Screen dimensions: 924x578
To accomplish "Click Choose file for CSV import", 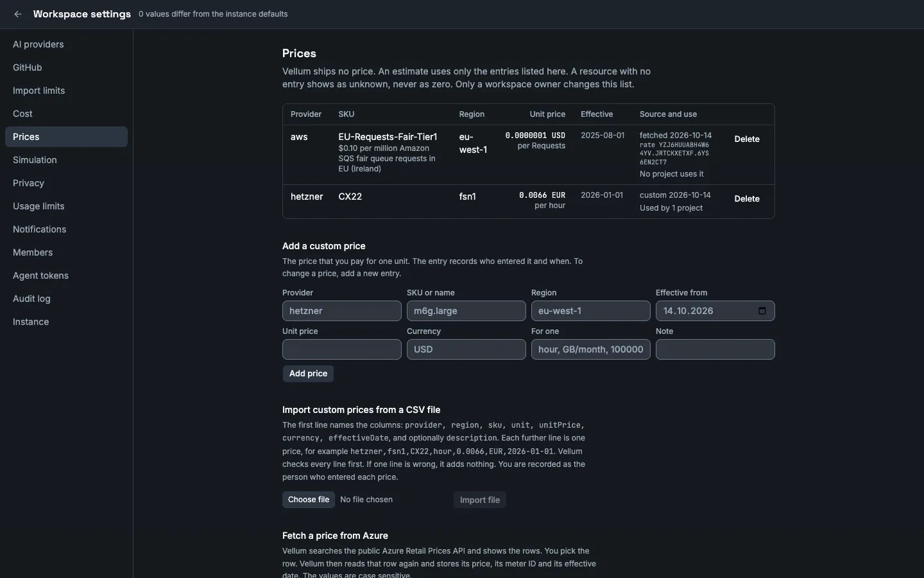I will [309, 500].
